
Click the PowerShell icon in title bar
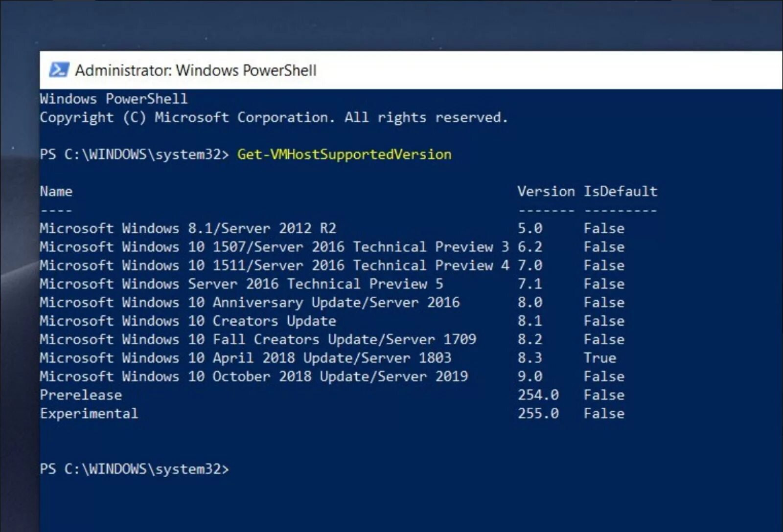coord(59,70)
